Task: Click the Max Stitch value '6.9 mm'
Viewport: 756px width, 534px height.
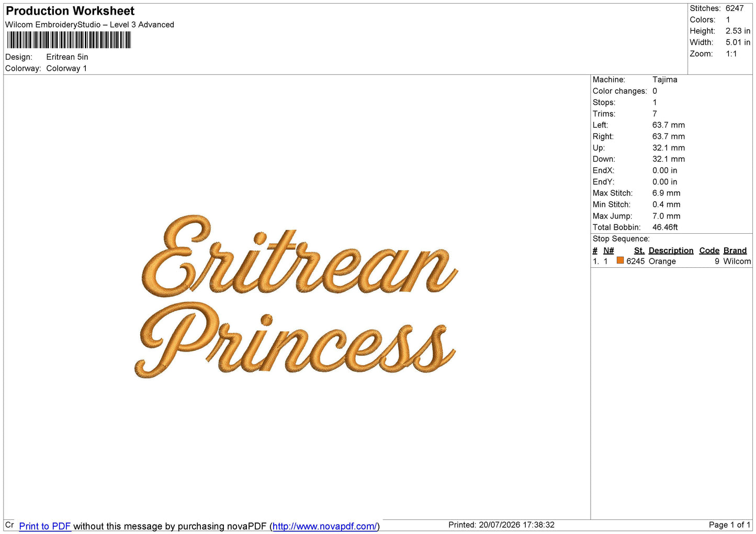Action: click(667, 193)
